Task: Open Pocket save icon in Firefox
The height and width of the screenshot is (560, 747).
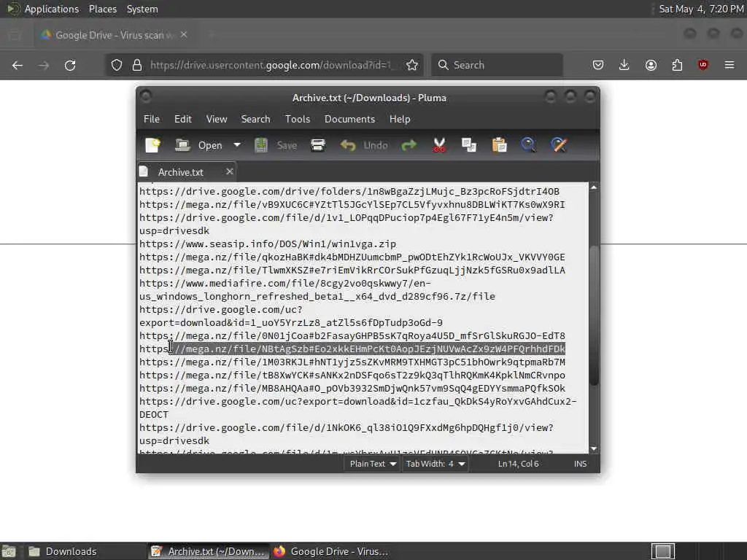Action: [598, 65]
